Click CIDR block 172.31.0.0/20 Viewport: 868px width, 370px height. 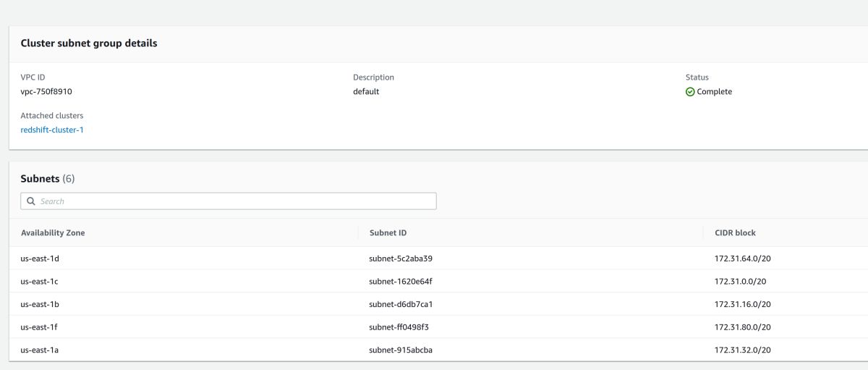(740, 281)
